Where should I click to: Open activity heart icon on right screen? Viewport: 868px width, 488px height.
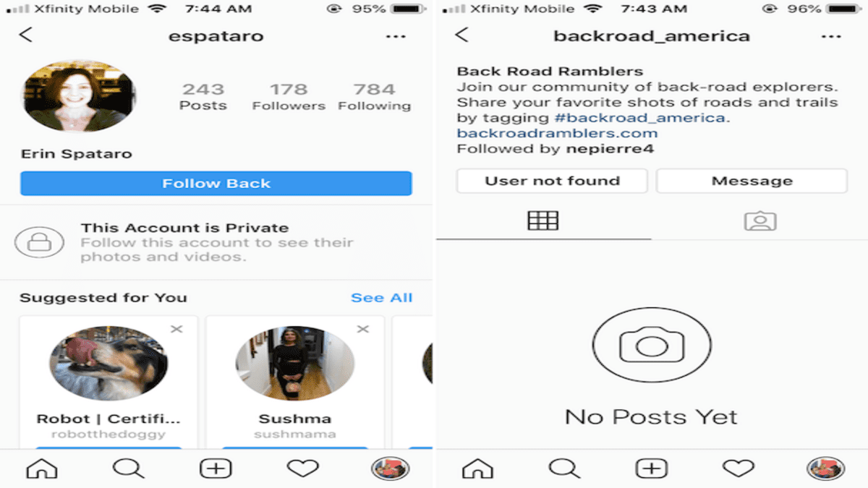(739, 468)
